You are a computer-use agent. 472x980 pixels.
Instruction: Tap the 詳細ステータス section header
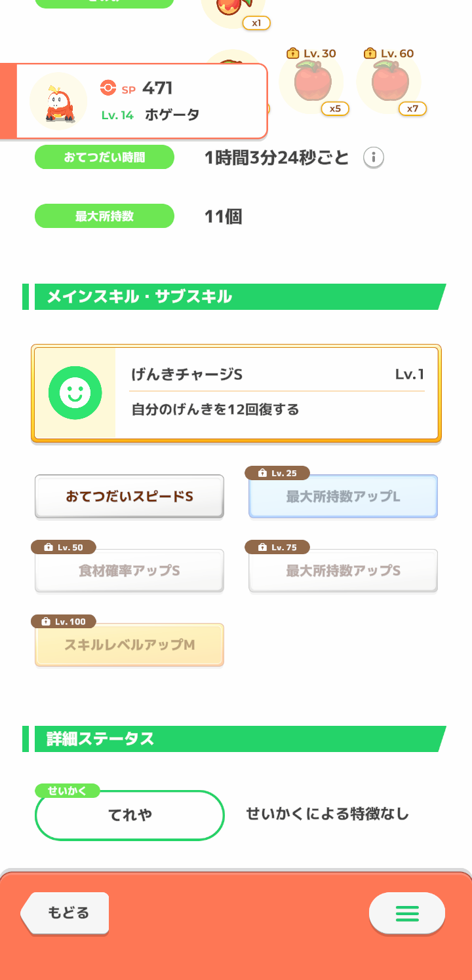pyautogui.click(x=234, y=739)
